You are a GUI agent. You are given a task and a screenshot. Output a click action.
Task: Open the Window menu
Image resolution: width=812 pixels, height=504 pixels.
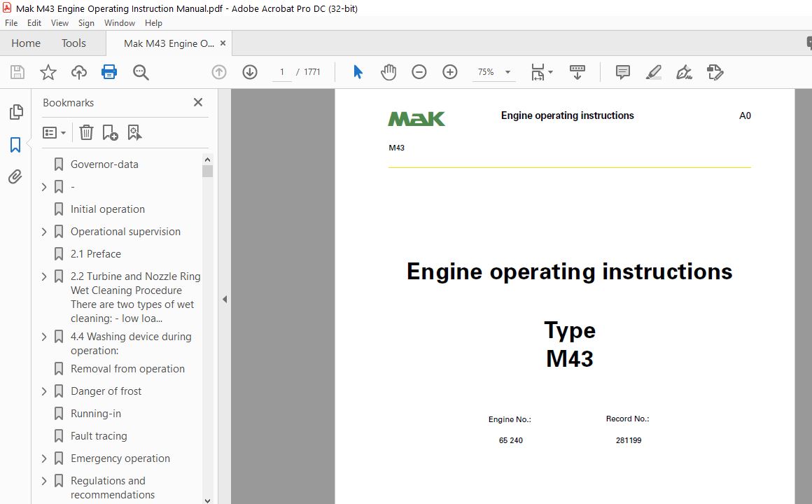click(120, 23)
